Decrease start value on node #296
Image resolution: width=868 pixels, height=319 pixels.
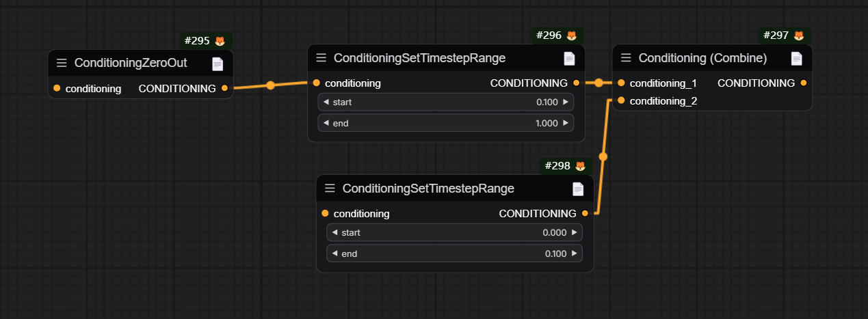pos(326,102)
